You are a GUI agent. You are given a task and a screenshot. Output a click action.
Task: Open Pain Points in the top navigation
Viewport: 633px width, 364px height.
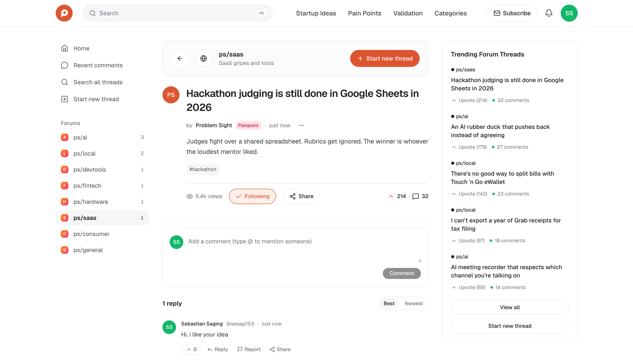(365, 13)
